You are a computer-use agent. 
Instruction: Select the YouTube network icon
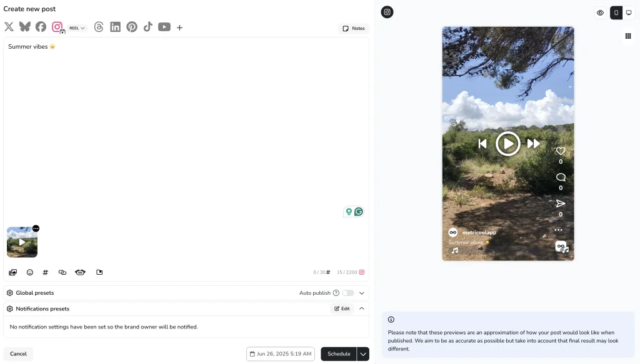point(164,27)
